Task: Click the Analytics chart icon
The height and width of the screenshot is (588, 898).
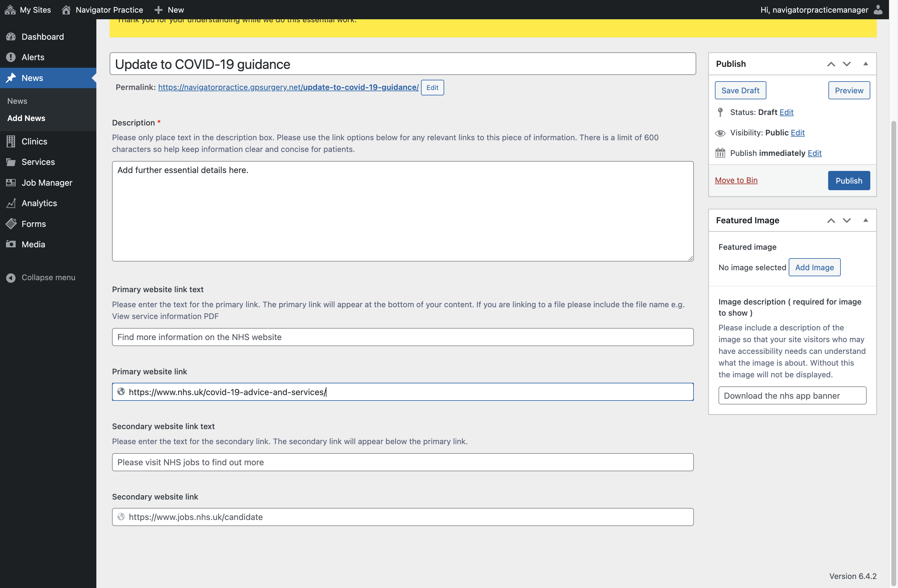Action: pos(11,203)
